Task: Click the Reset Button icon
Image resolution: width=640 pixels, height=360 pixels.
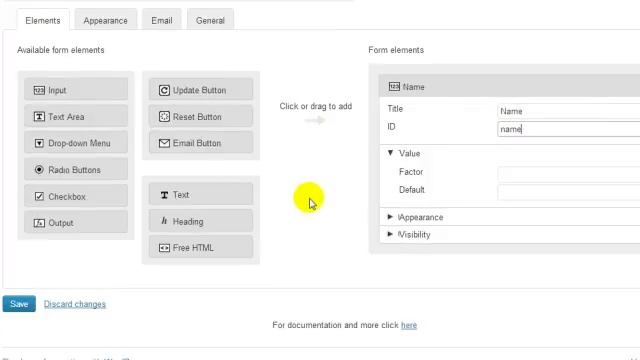Action: point(164,117)
